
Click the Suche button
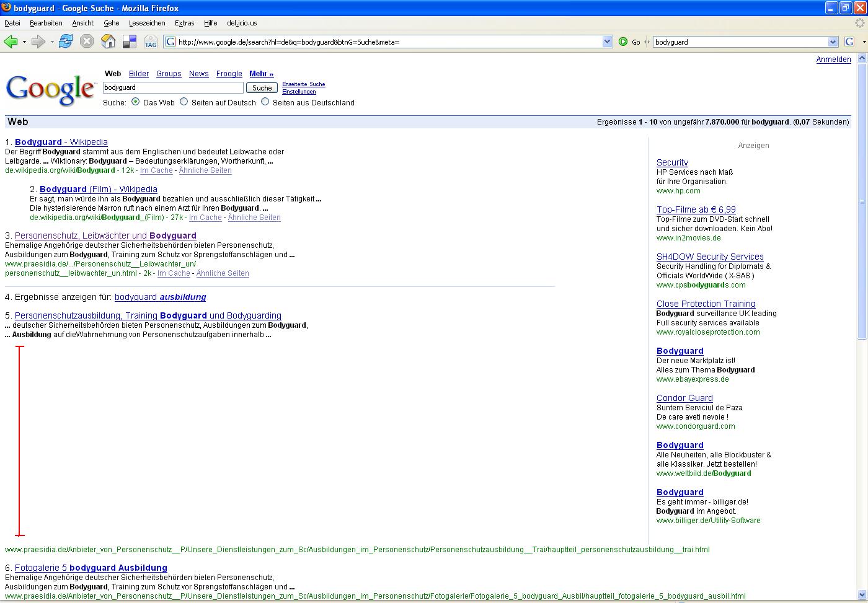click(x=262, y=88)
